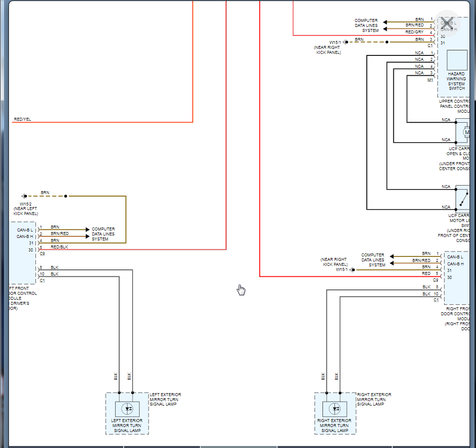Click the W15/2 ground reference label

point(26,204)
